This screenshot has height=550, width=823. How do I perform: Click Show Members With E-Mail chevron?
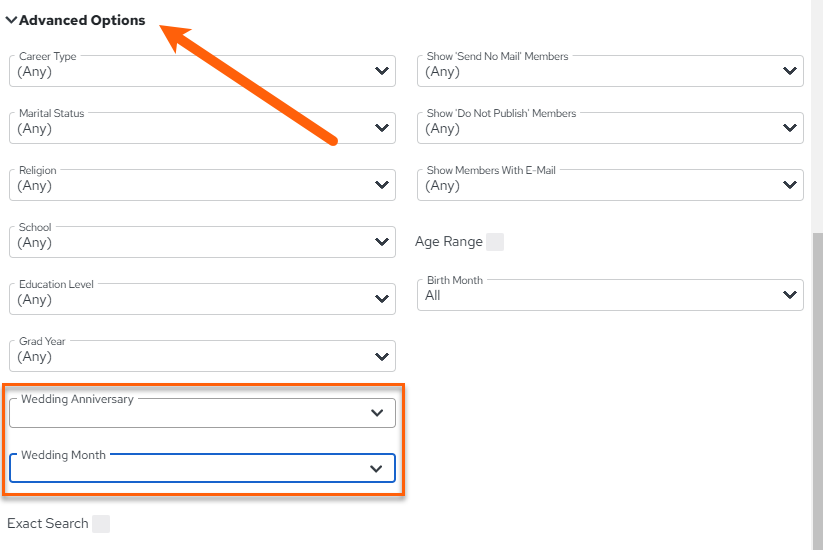[x=789, y=185]
